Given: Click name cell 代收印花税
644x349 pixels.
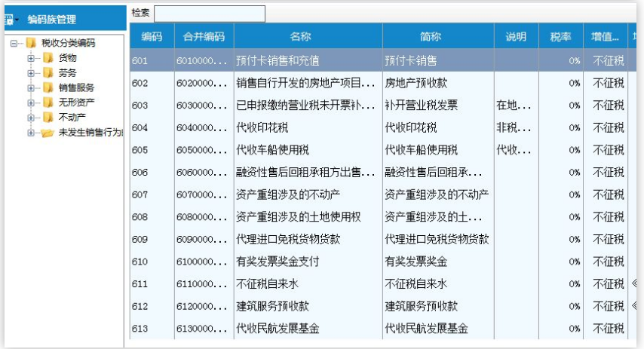Looking at the screenshot, I should coord(308,127).
